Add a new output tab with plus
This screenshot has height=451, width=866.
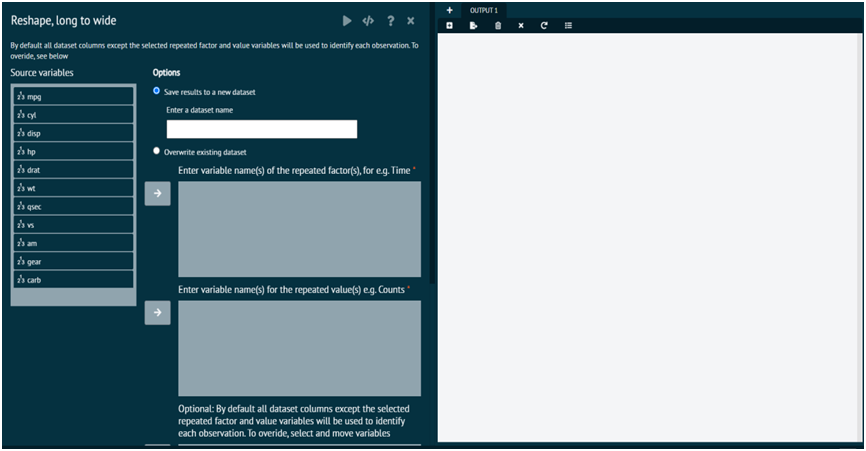click(449, 10)
